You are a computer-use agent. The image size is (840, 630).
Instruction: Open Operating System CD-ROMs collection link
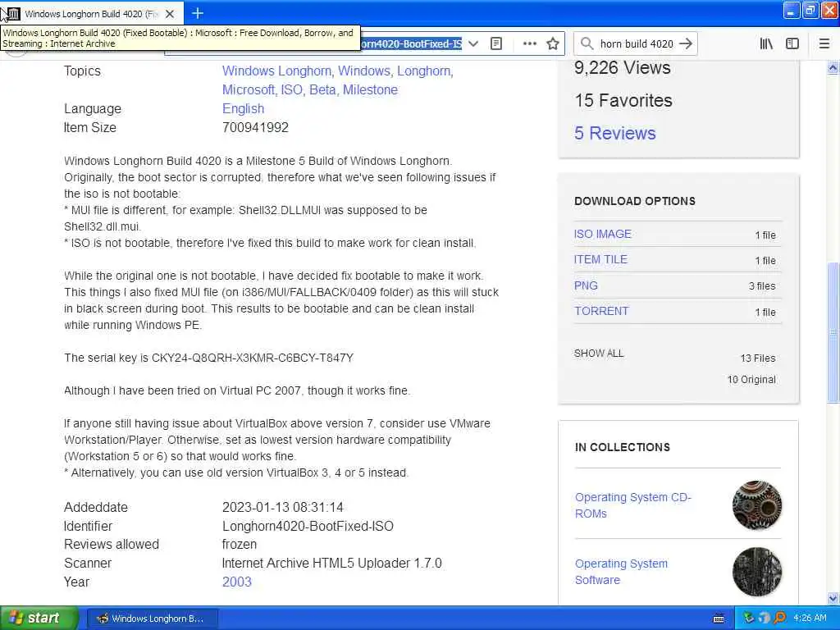(633, 505)
